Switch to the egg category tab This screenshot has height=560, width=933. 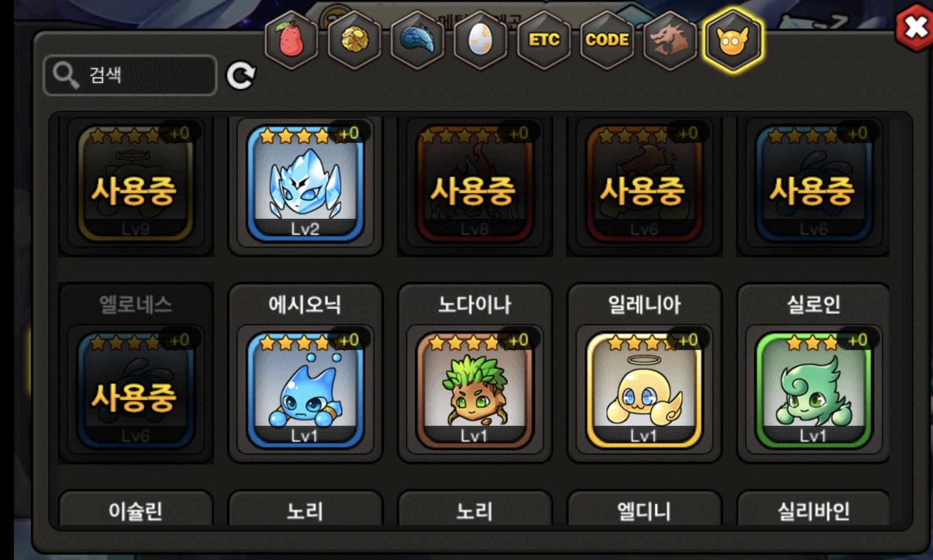point(480,40)
